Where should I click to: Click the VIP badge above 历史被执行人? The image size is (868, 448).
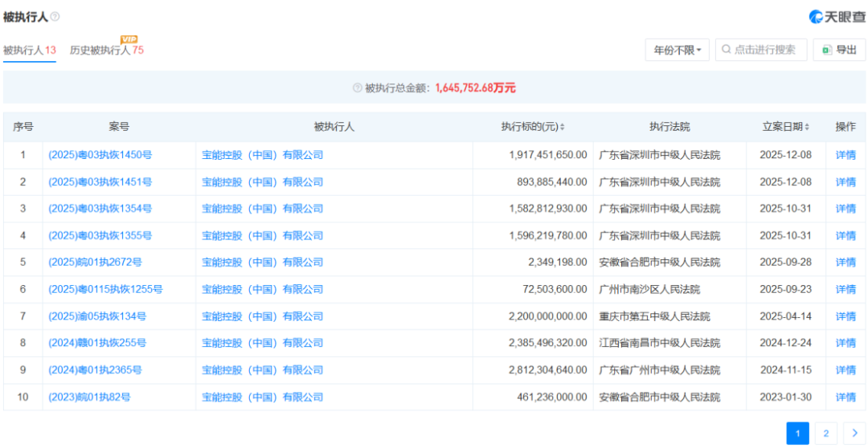[x=129, y=39]
